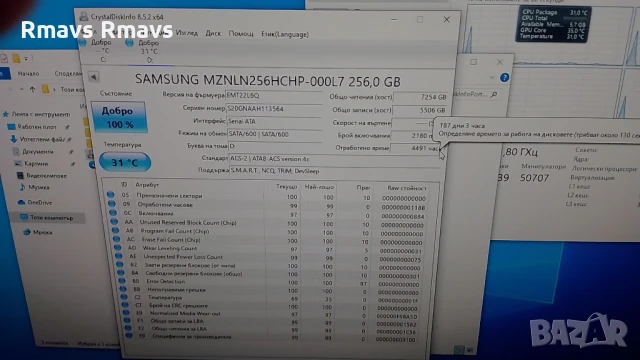
Task: Click status orb of Erase Fail Count row
Action: tap(116, 239)
